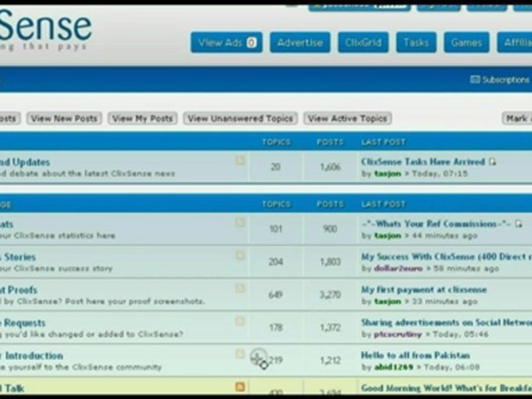Open Hello to all from Pakistan topic
Viewport: 532px width, 399px height.
[x=415, y=355]
